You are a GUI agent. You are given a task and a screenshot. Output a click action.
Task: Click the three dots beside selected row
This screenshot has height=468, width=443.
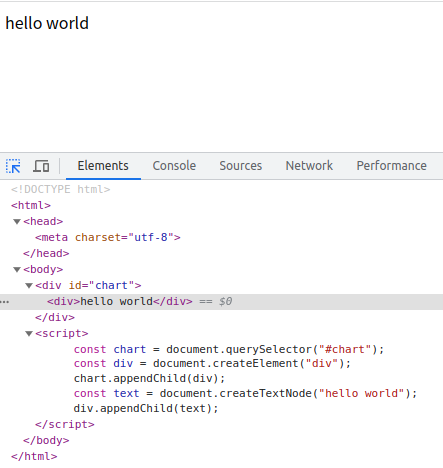coord(5,302)
